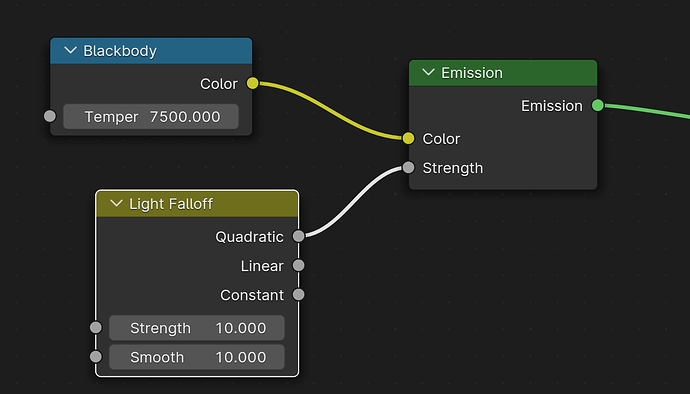
Task: Edit the Smooth 10.000 field
Action: pos(197,357)
